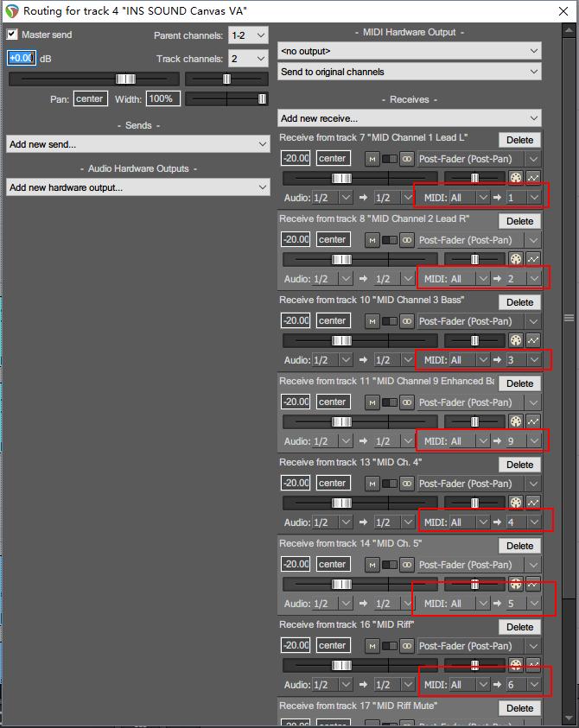This screenshot has width=579, height=728.
Task: Show envelope for track 13 receive
Action: 533,503
